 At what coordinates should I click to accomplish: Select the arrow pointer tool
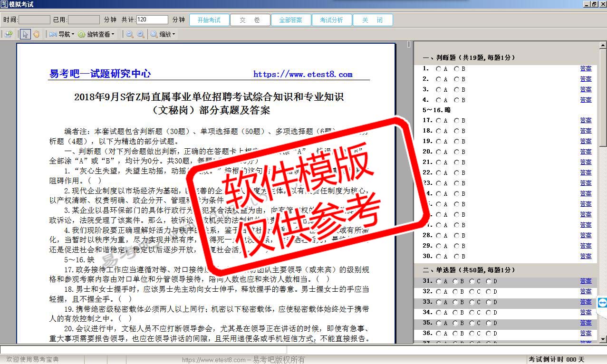click(25, 34)
